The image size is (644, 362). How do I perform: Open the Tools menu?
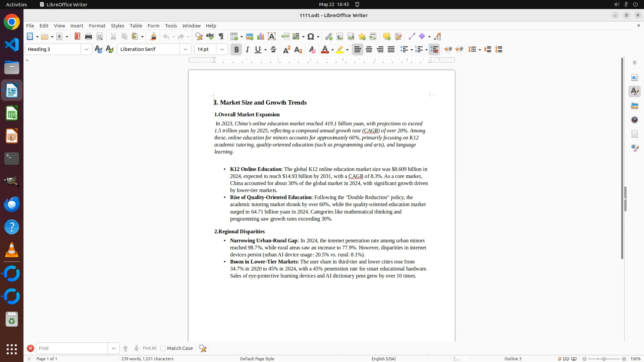pos(171,25)
